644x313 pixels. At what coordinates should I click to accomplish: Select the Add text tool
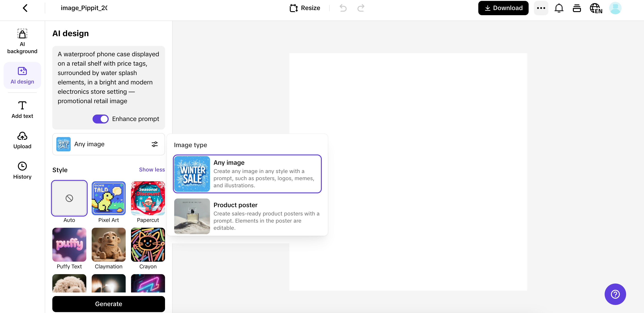pyautogui.click(x=22, y=109)
